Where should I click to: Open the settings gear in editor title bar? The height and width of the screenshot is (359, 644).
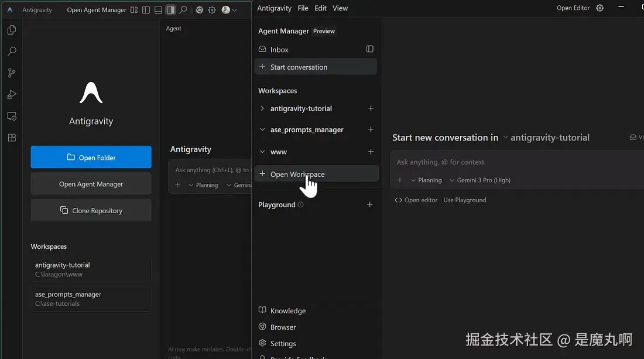(212, 10)
